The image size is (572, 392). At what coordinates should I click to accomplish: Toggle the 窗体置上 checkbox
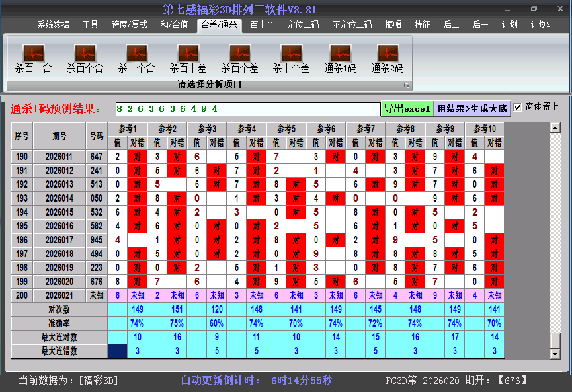[x=518, y=107]
